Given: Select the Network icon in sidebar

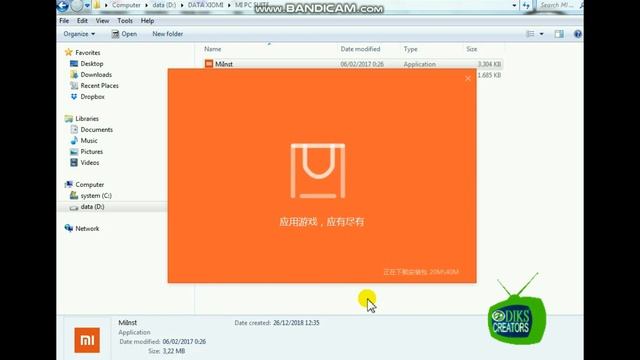Looking at the screenshot, I should (69, 228).
